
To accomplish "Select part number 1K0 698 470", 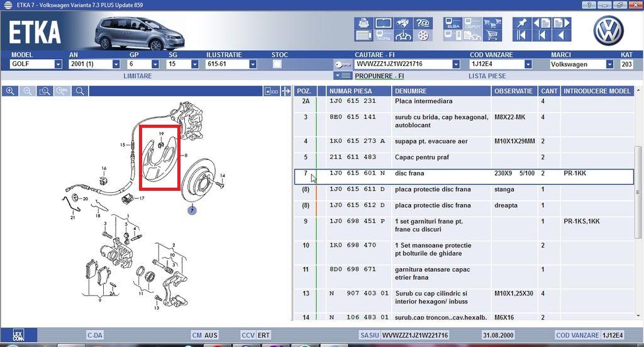I will click(353, 246).
